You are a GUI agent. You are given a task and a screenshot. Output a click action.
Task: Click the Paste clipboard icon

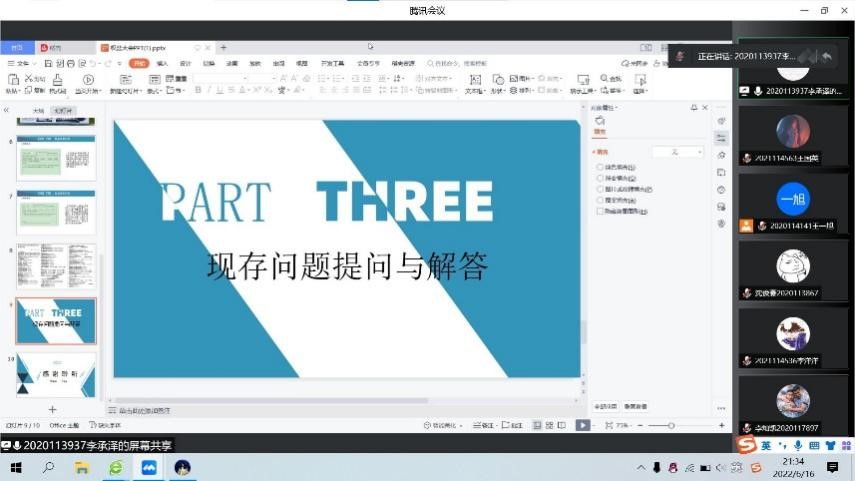(x=11, y=80)
